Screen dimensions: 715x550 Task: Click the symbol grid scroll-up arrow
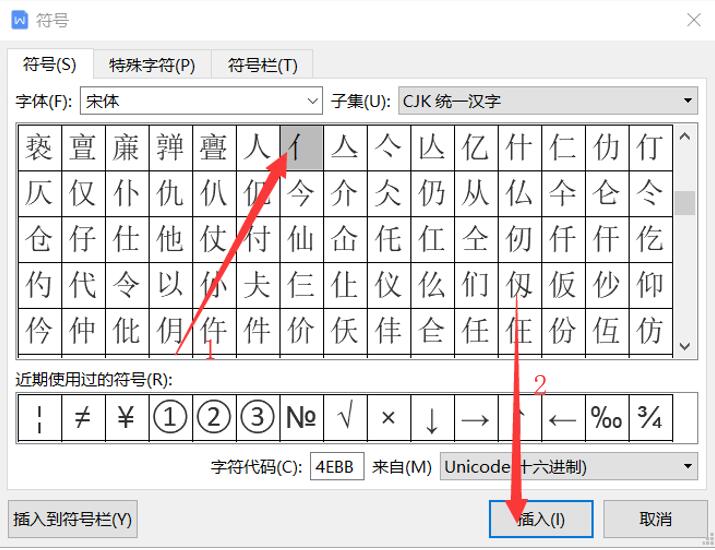coord(684,136)
